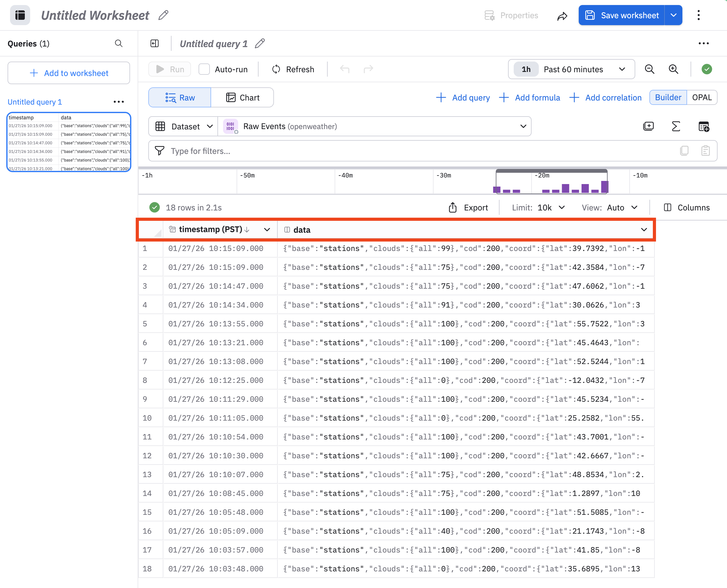
Task: Click the sigma aggregate icon
Action: [x=675, y=126]
